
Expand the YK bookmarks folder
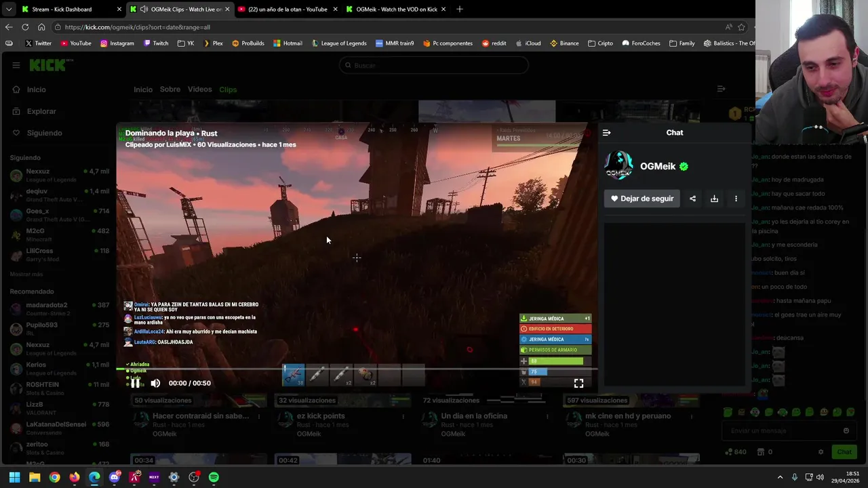point(185,43)
